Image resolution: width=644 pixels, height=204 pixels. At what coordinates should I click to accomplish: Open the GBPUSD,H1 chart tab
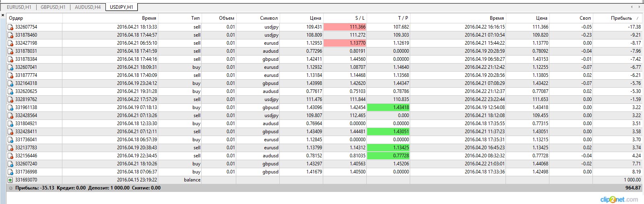point(53,7)
